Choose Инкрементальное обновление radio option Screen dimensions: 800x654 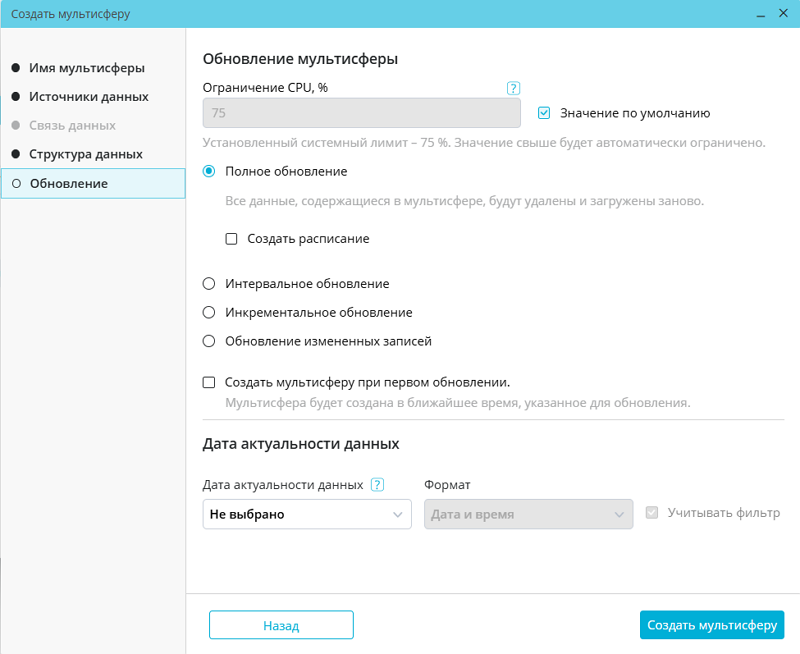pos(209,312)
